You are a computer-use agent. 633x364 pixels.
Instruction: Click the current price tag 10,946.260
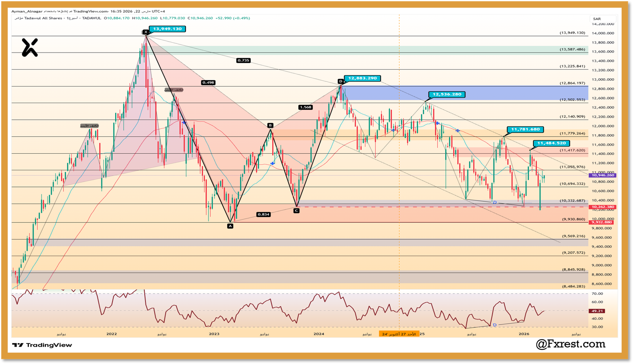(x=602, y=175)
